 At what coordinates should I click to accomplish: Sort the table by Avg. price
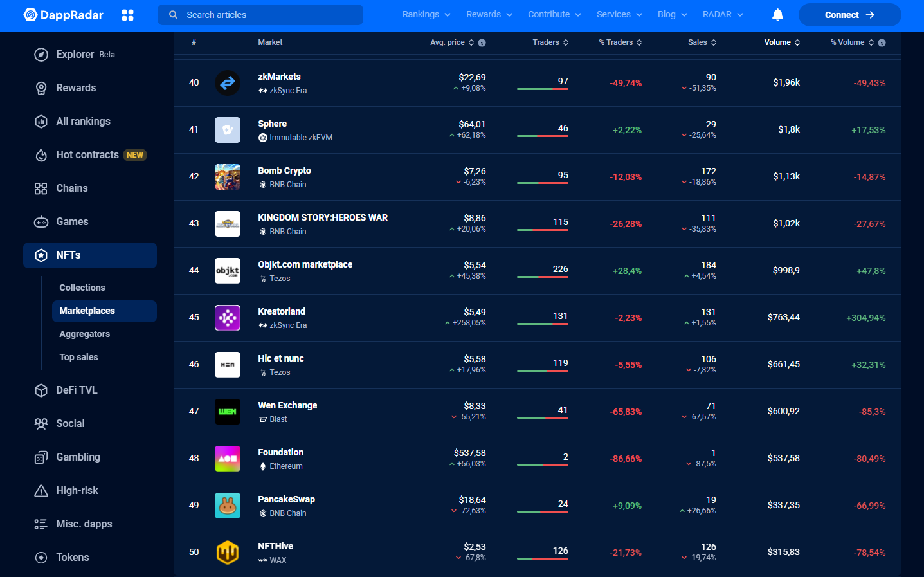click(x=452, y=42)
